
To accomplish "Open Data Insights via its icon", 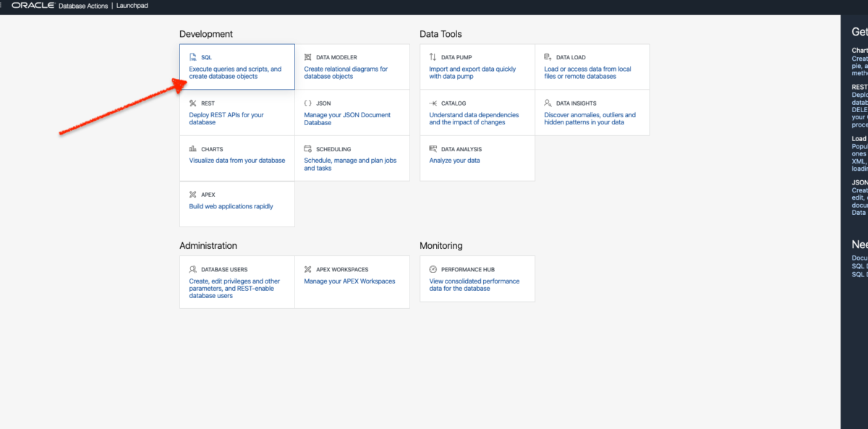I will click(548, 102).
